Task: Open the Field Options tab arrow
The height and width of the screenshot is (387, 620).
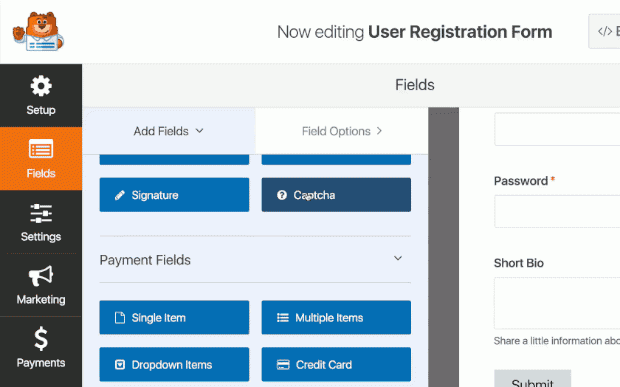Action: tap(379, 131)
